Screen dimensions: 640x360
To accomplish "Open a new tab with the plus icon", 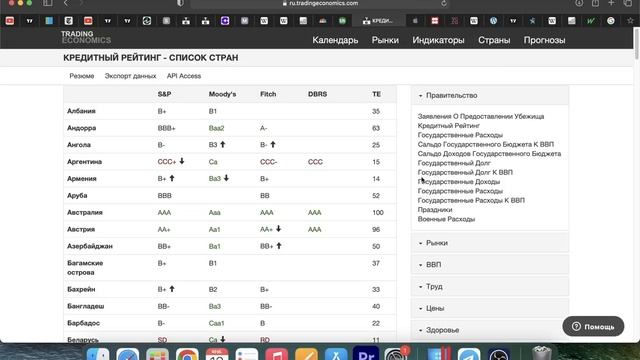I will pyautogui.click(x=611, y=3).
